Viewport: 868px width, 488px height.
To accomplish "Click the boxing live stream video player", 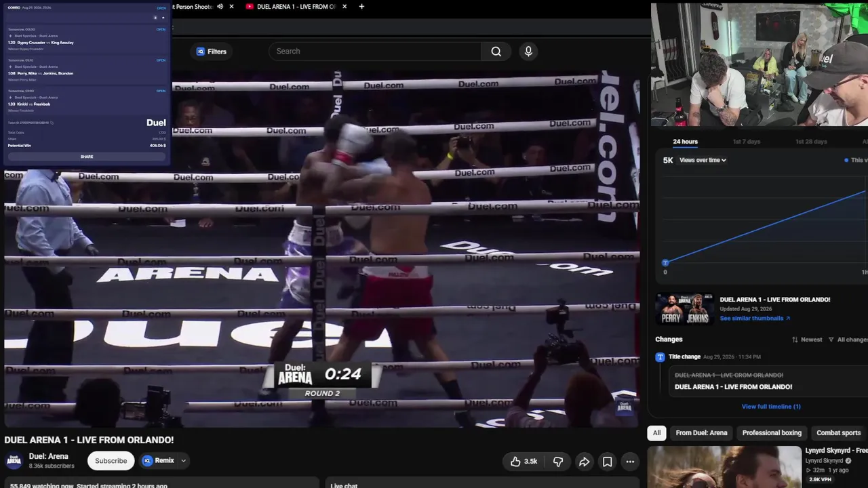I will [x=321, y=248].
